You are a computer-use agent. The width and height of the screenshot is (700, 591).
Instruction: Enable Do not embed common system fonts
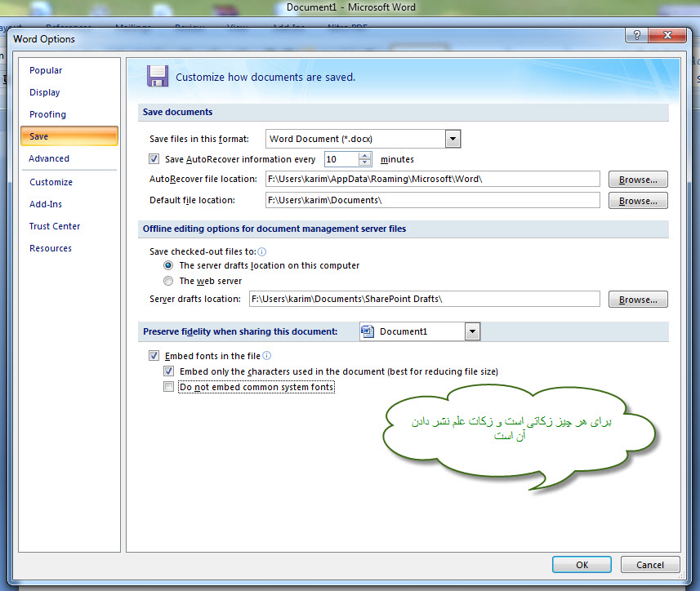169,387
